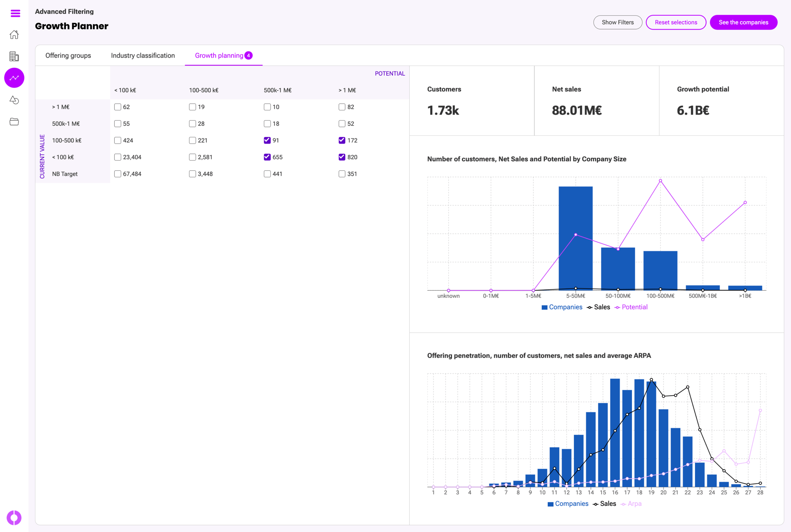
Task: Switch to Industry classification tab
Action: click(x=143, y=55)
